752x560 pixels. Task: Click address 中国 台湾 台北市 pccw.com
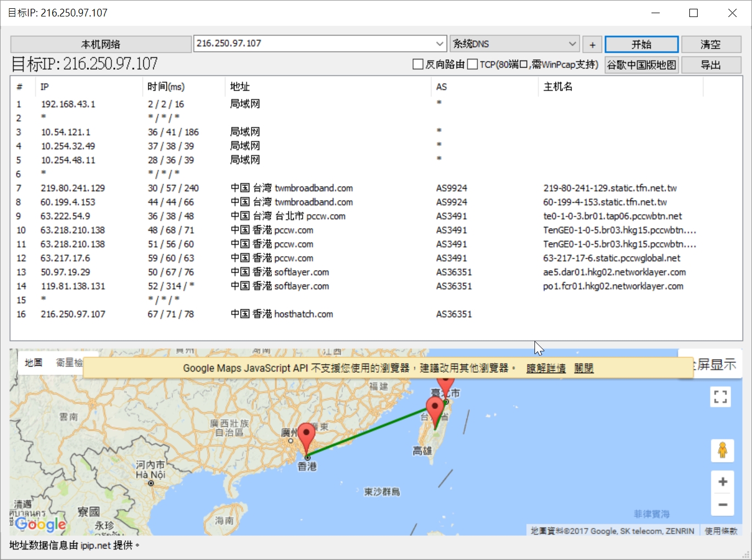coord(288,216)
